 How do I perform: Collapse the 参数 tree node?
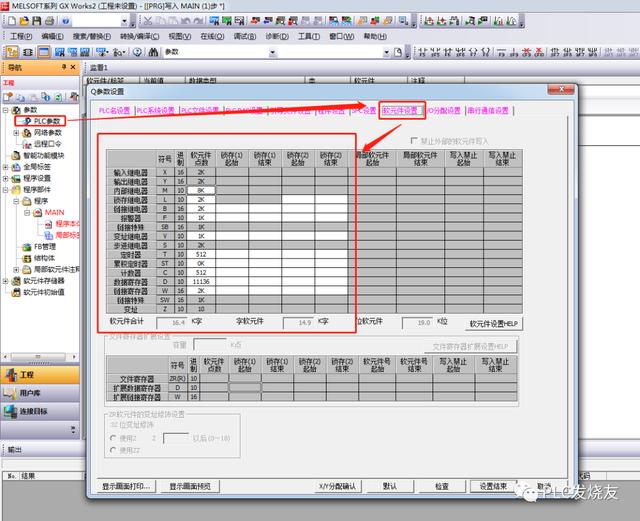pos(6,110)
